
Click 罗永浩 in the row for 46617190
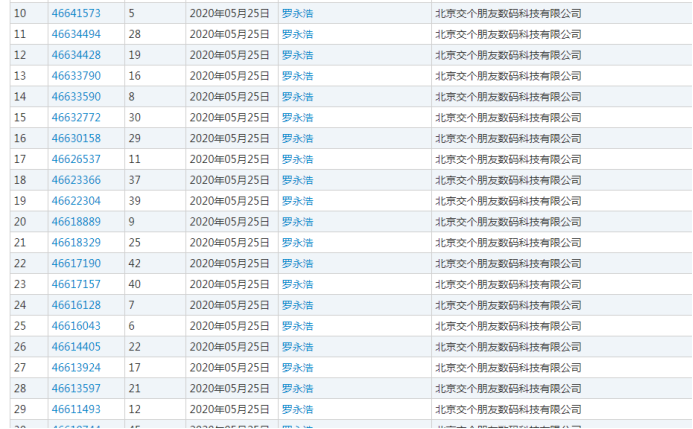pyautogui.click(x=297, y=263)
